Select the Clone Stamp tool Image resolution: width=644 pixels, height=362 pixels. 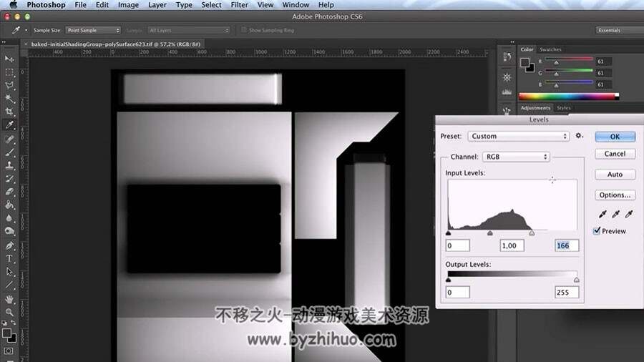[x=9, y=165]
